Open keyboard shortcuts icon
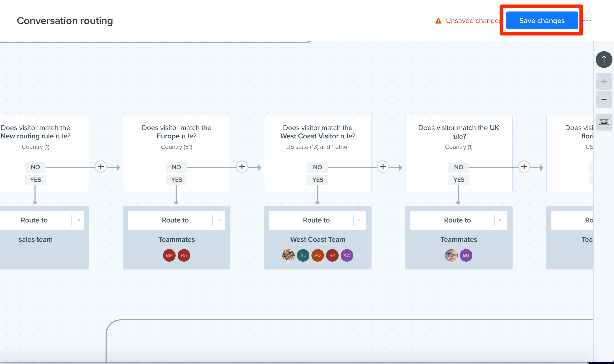Screen dimensions: 614x364 pyautogui.click(x=604, y=122)
